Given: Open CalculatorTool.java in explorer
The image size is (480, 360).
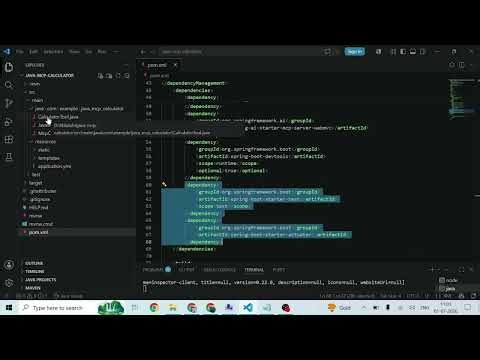Looking at the screenshot, I should (58, 117).
